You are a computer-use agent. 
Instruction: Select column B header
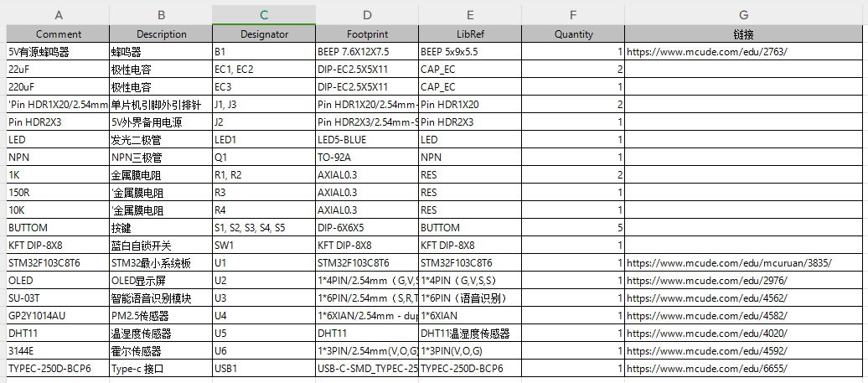click(161, 15)
